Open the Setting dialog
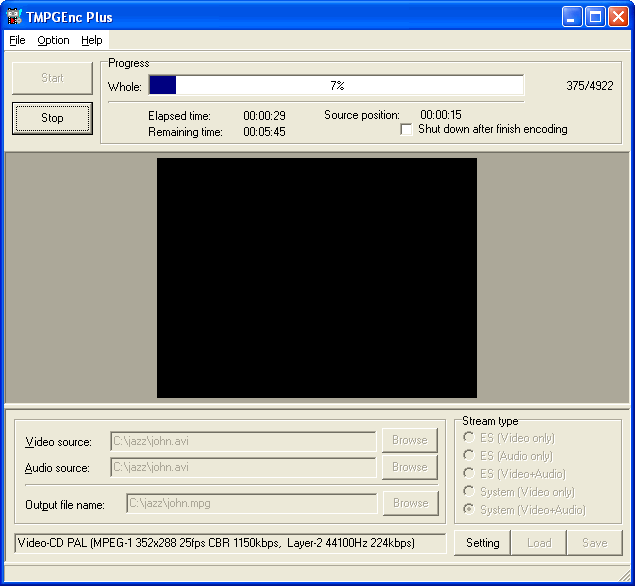635x586 pixels. [x=482, y=543]
